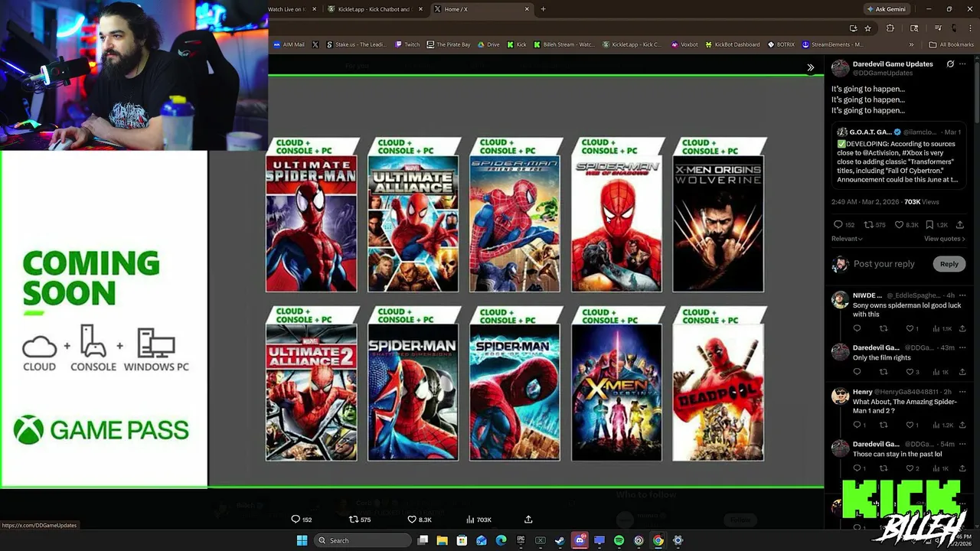The width and height of the screenshot is (980, 551).
Task: Click the taskbar Search box
Action: point(362,540)
